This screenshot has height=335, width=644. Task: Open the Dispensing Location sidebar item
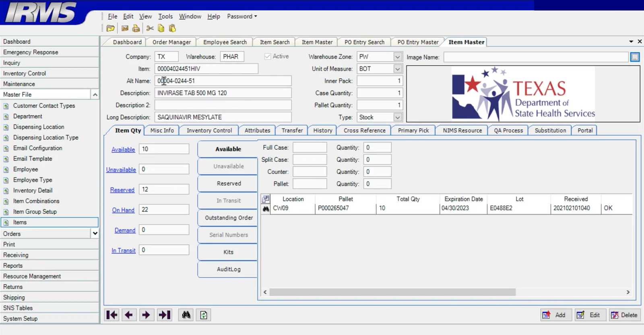pyautogui.click(x=39, y=127)
